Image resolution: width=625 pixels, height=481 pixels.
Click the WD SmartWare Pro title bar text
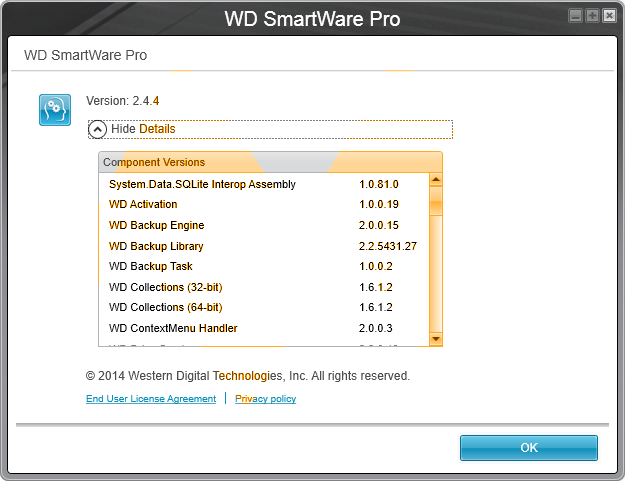312,19
